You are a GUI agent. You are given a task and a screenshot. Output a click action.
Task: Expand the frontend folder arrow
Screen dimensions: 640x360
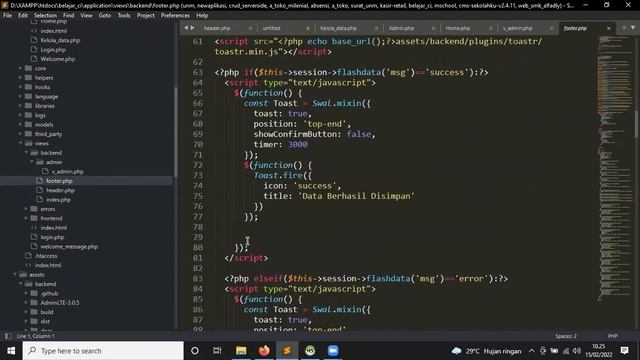(x=26, y=218)
